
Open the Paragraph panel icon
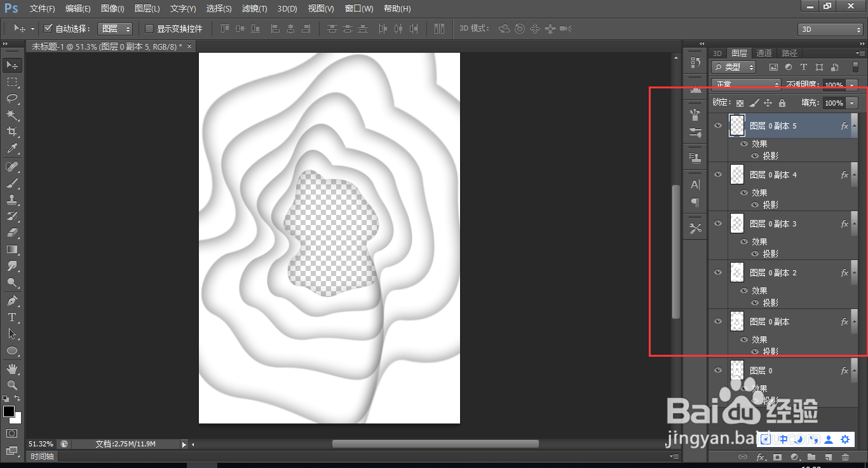[x=695, y=203]
